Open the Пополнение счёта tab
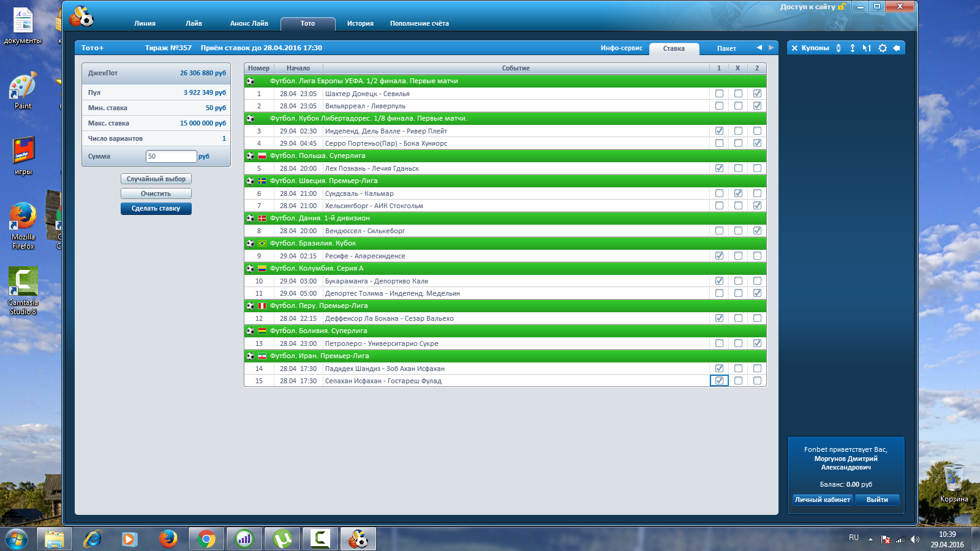The width and height of the screenshot is (980, 551). tap(420, 24)
